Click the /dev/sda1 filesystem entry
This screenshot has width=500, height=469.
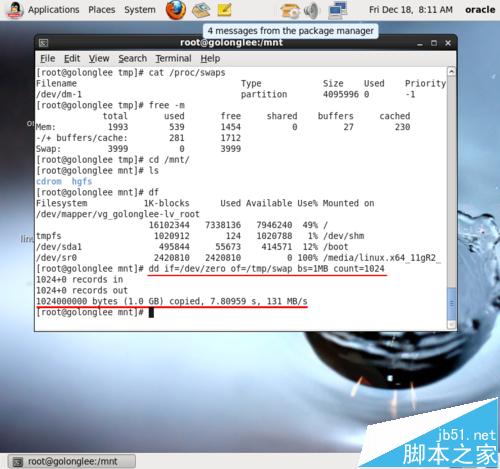[x=59, y=247]
